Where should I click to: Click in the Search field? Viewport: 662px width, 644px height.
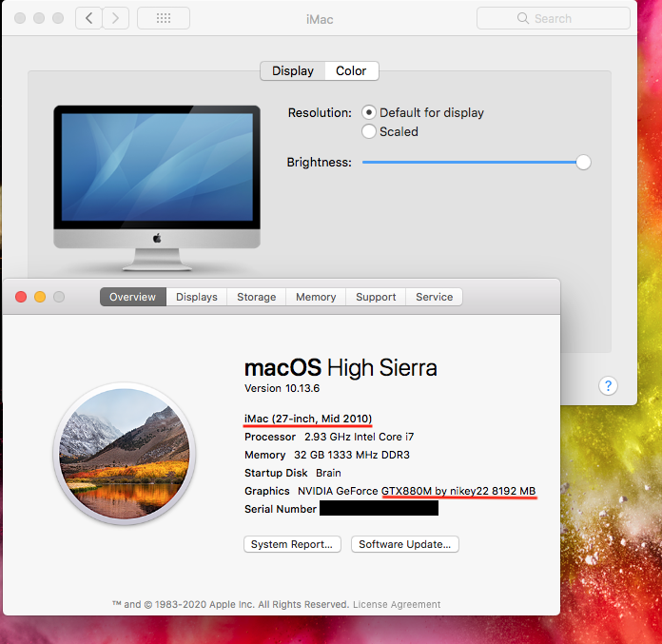tap(553, 18)
